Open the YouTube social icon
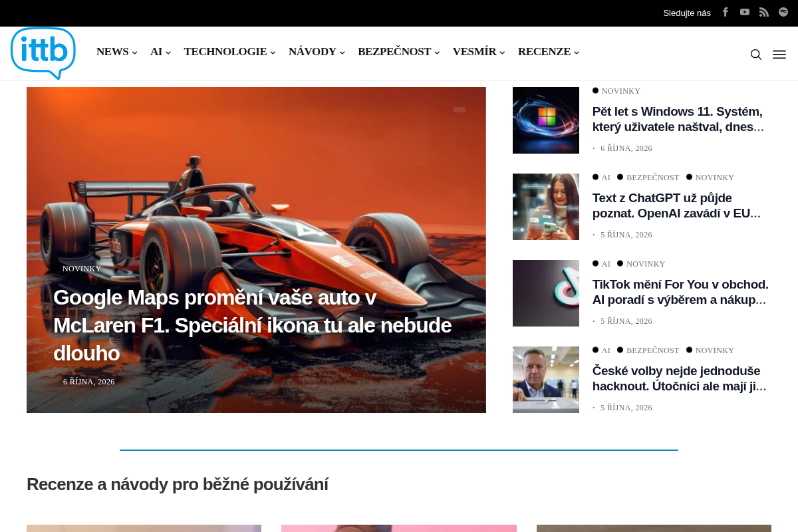 [x=745, y=12]
